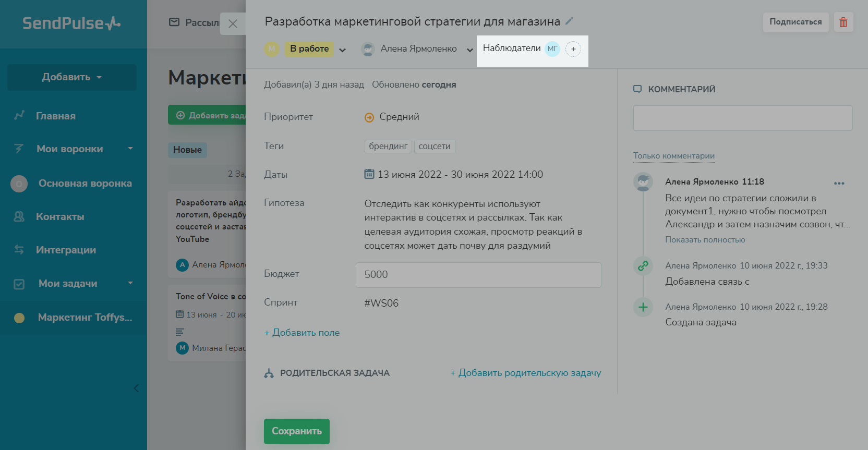Click the orange priority 'Средний' indicator
The image size is (868, 450).
coord(369,117)
